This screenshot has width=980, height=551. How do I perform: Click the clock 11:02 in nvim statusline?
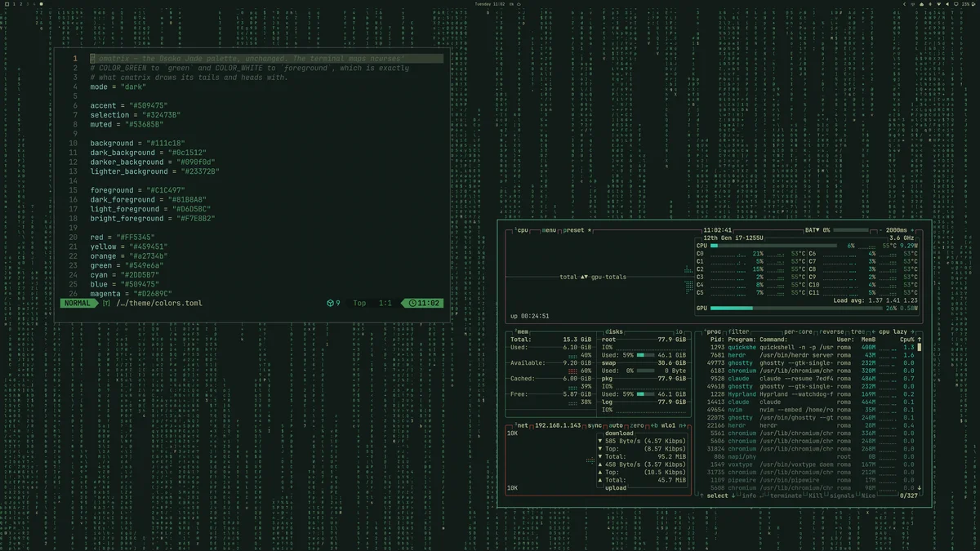pos(425,303)
